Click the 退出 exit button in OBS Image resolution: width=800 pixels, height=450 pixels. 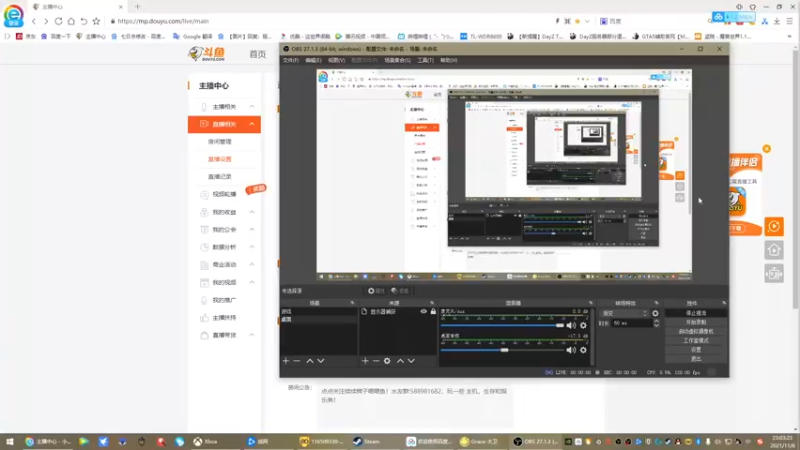pos(696,359)
